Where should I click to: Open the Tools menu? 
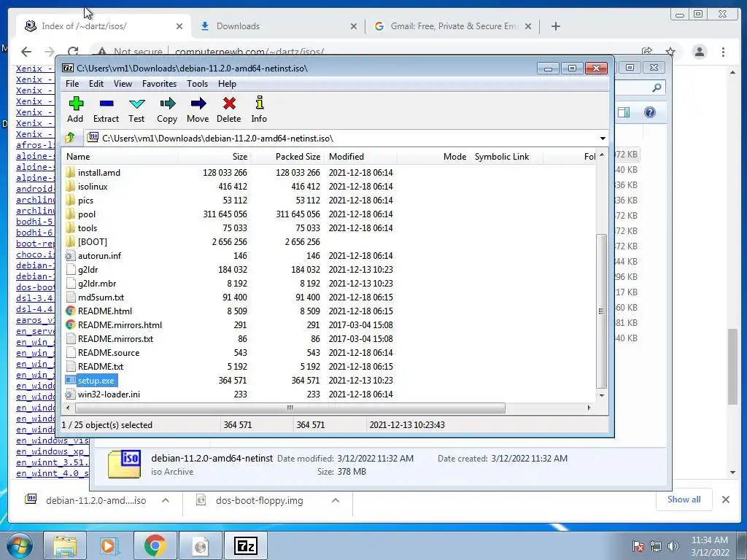197,84
